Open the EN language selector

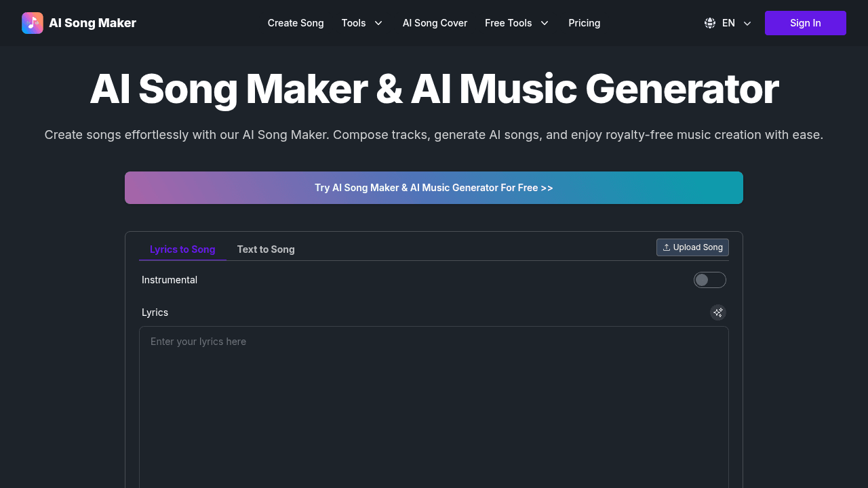(x=728, y=23)
